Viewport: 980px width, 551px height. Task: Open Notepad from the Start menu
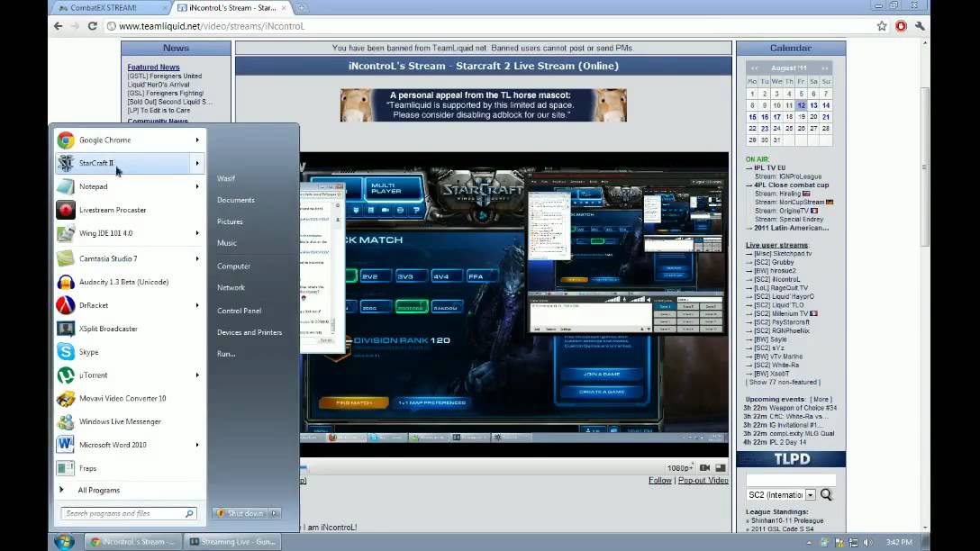point(128,186)
